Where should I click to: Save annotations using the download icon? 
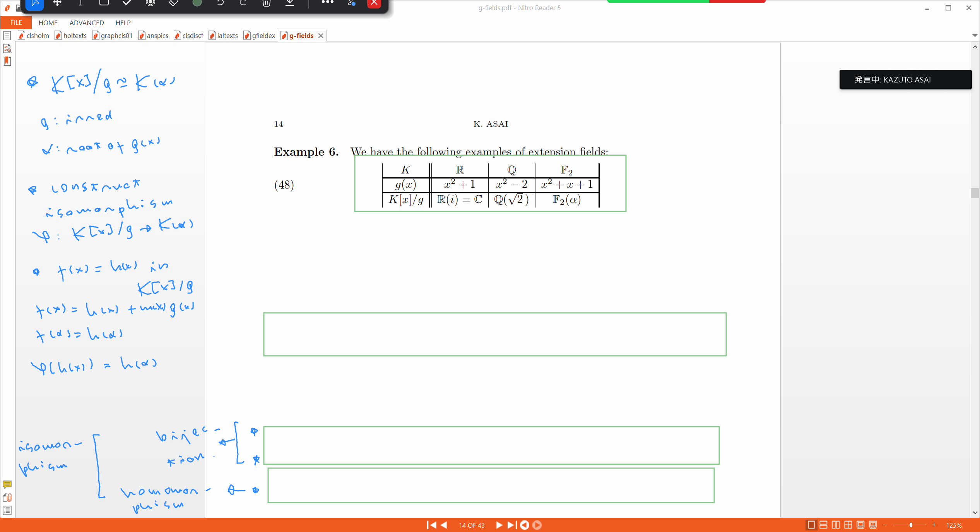[x=290, y=3]
